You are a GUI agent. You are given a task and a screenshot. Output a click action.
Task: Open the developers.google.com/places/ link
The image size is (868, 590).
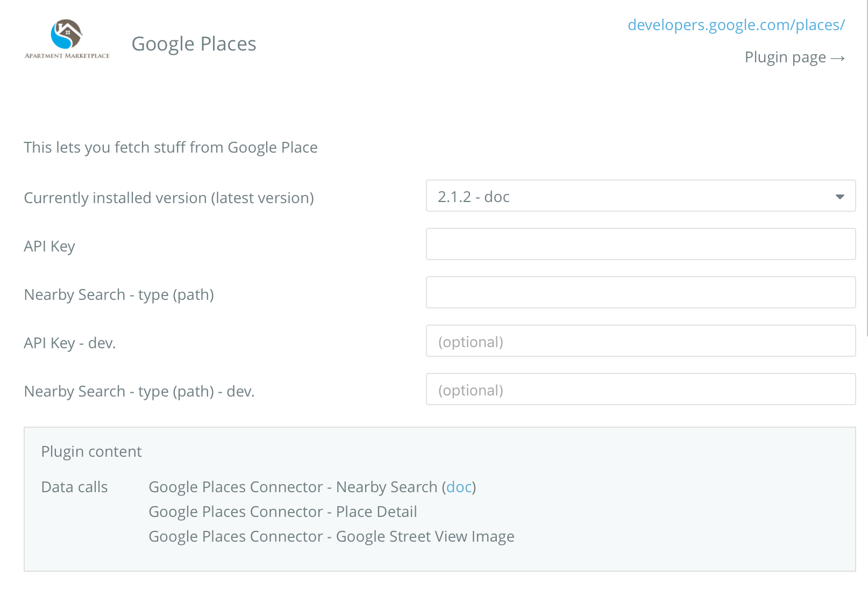click(x=736, y=25)
